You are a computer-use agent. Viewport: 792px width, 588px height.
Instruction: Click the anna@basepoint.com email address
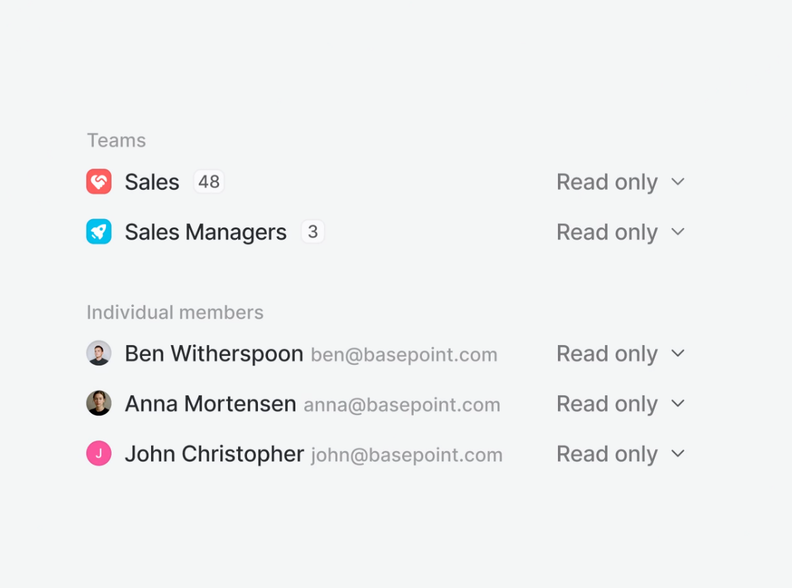(x=402, y=405)
